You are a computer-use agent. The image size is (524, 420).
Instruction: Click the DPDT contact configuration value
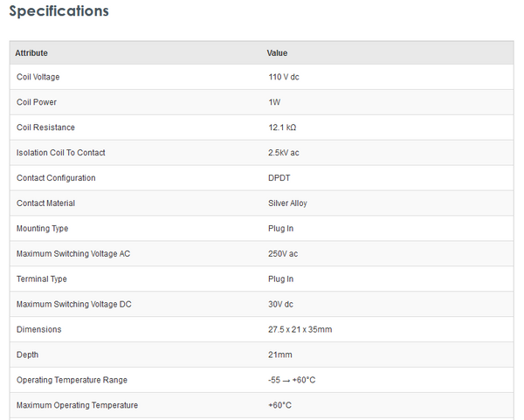279,178
